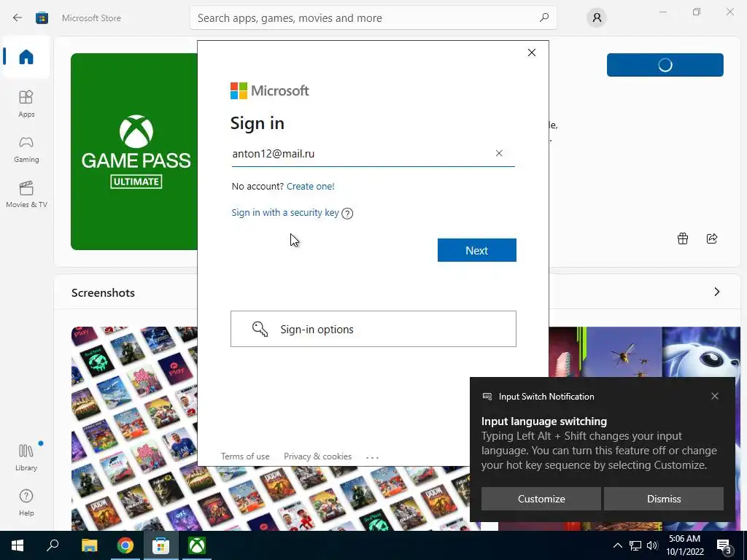Open the Action Center notifications icon
747x560 pixels.
(x=724, y=545)
